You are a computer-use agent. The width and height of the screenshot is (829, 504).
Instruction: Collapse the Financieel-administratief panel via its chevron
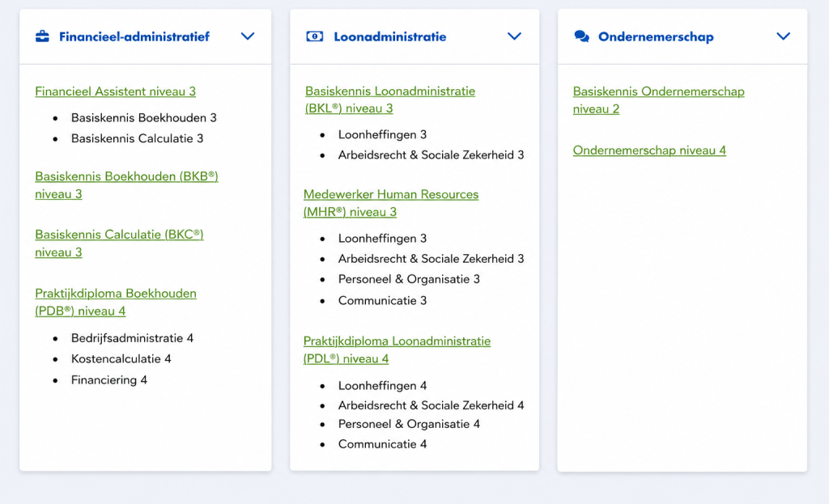pos(248,36)
